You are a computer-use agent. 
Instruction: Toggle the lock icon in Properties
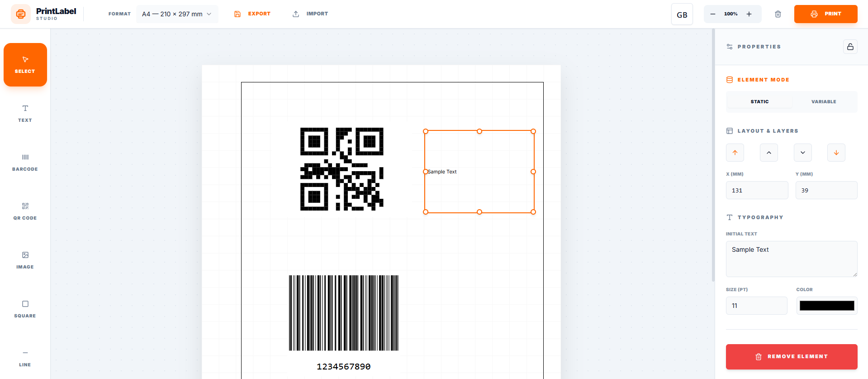(850, 47)
